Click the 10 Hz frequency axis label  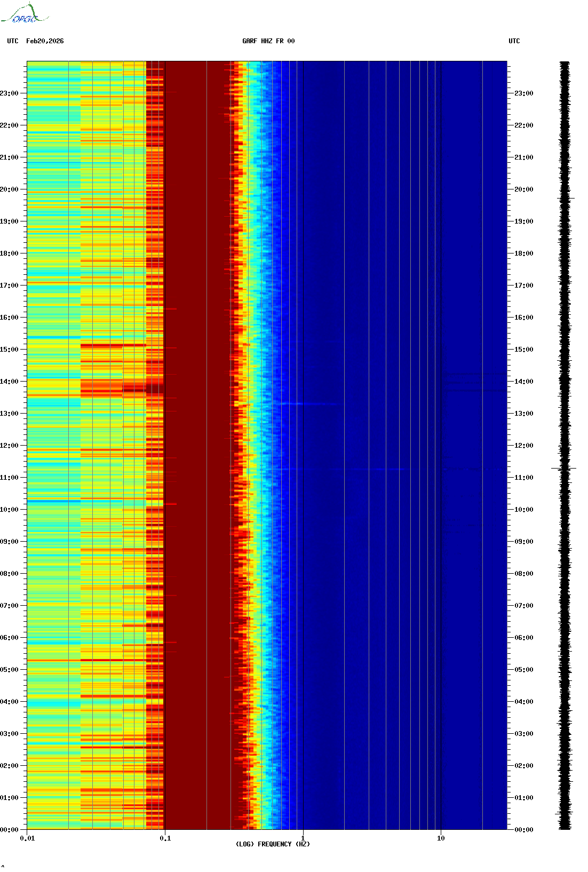point(441,838)
